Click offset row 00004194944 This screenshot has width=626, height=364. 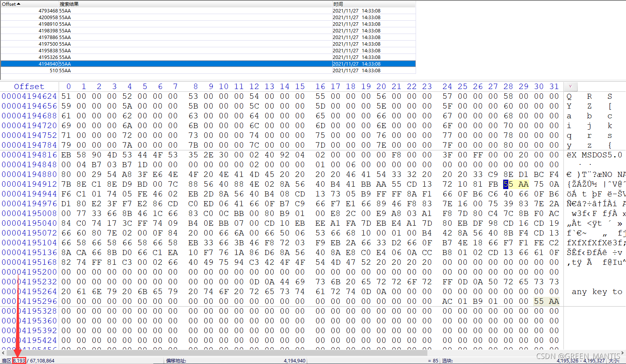click(29, 194)
